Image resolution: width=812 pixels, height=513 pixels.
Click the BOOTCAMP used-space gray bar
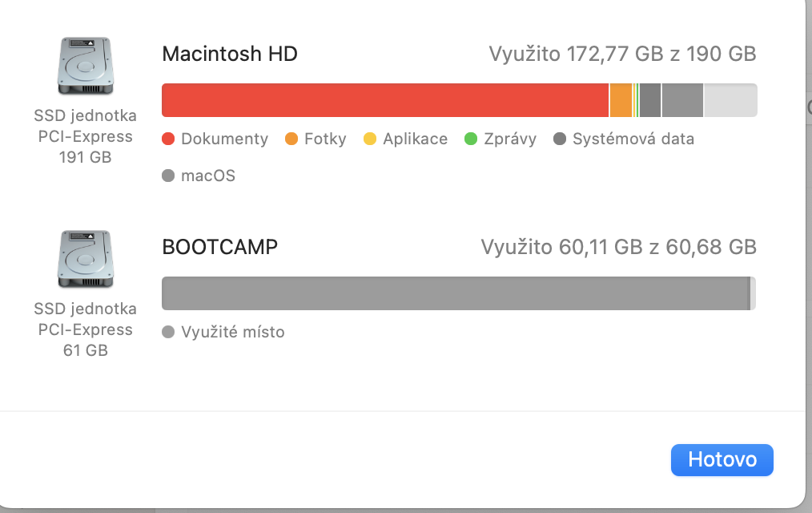click(454, 293)
